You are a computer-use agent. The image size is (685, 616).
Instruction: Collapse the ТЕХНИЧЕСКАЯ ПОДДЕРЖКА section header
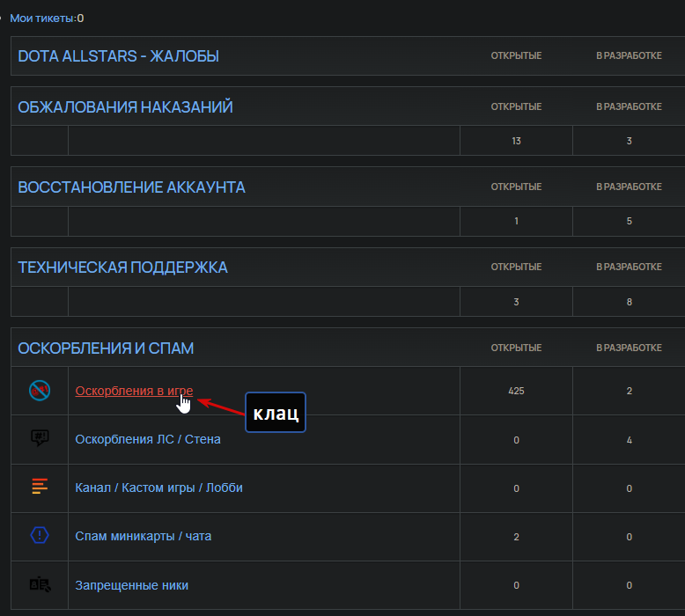[122, 268]
